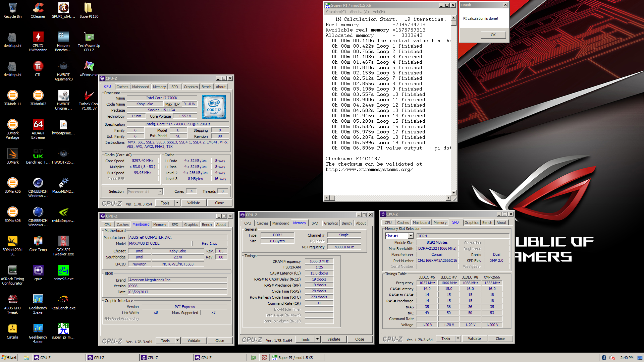The image size is (644, 362).
Task: Select the TurboV Core icon
Action: [89, 100]
